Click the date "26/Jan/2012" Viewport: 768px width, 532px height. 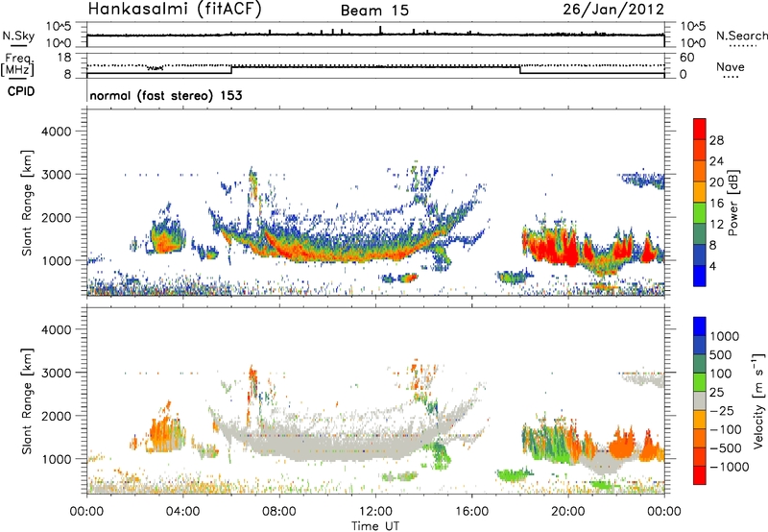click(x=613, y=9)
